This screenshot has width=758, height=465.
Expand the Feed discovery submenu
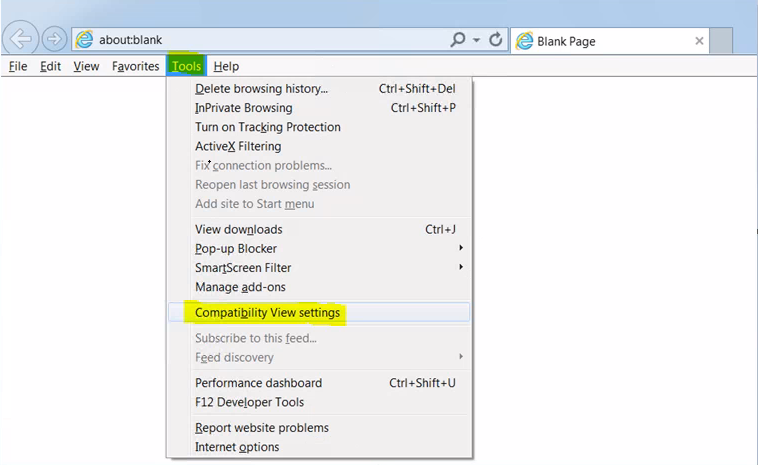point(319,358)
